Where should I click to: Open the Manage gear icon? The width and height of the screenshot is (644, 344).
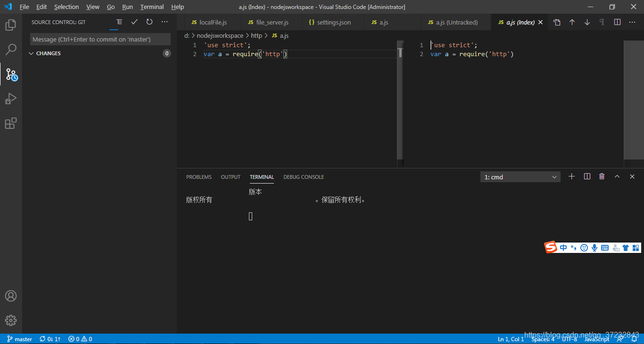tap(11, 320)
